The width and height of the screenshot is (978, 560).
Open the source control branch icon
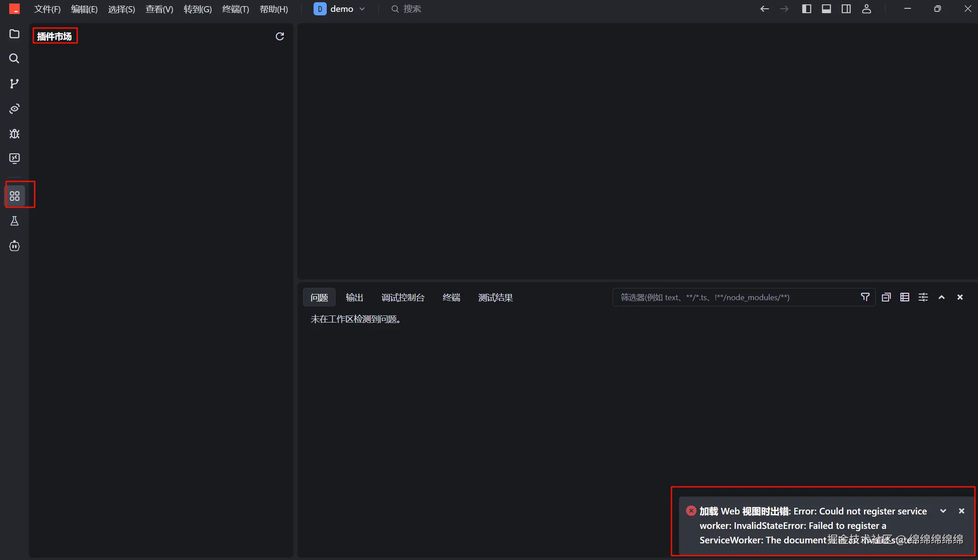14,84
